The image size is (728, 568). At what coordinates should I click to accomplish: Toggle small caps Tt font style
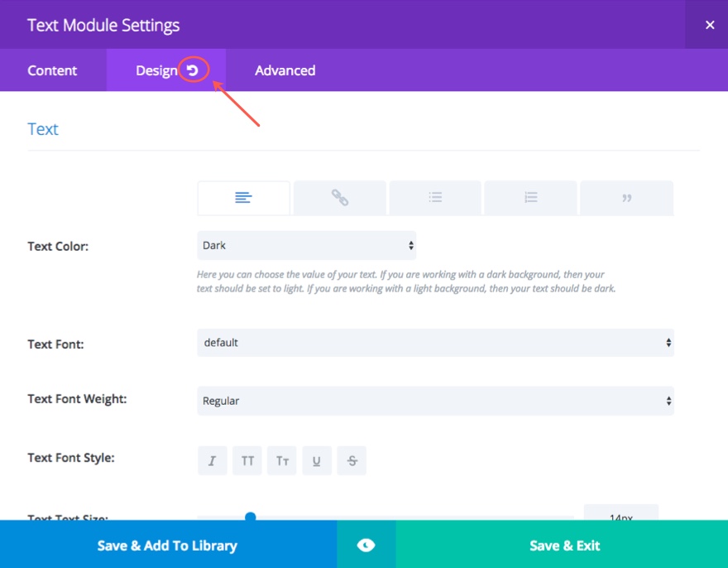[282, 460]
